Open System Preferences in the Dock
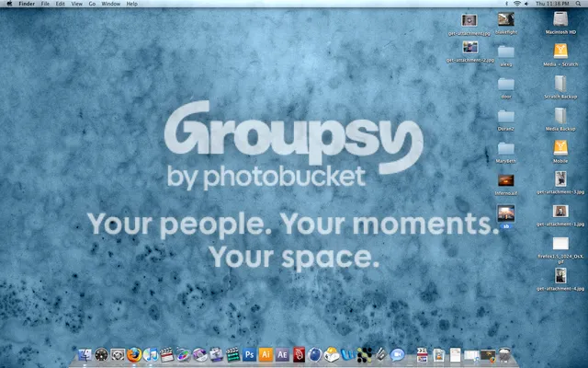This screenshot has width=588, height=368. coord(118,354)
